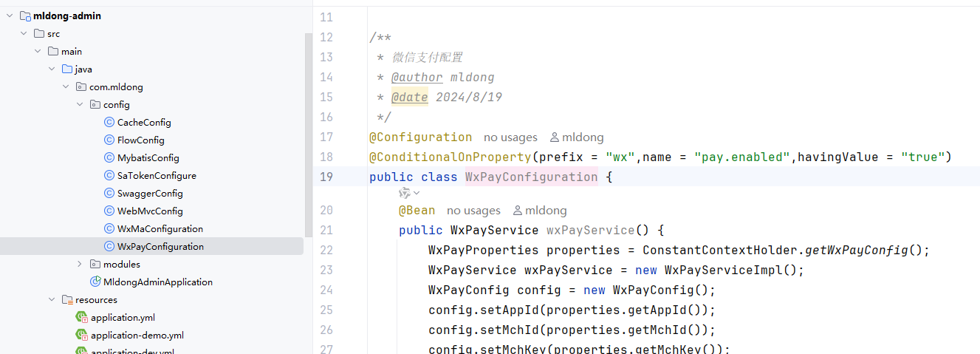Click the mldong-admin module folder icon
980x354 pixels.
pos(25,16)
